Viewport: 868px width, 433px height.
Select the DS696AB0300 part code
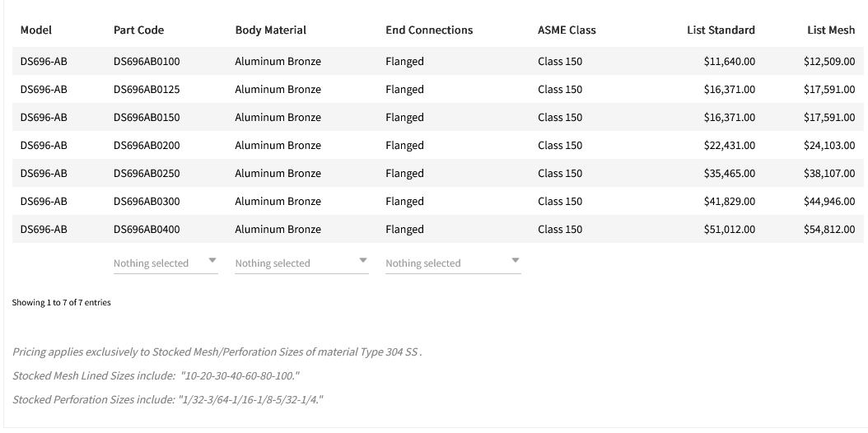point(147,202)
